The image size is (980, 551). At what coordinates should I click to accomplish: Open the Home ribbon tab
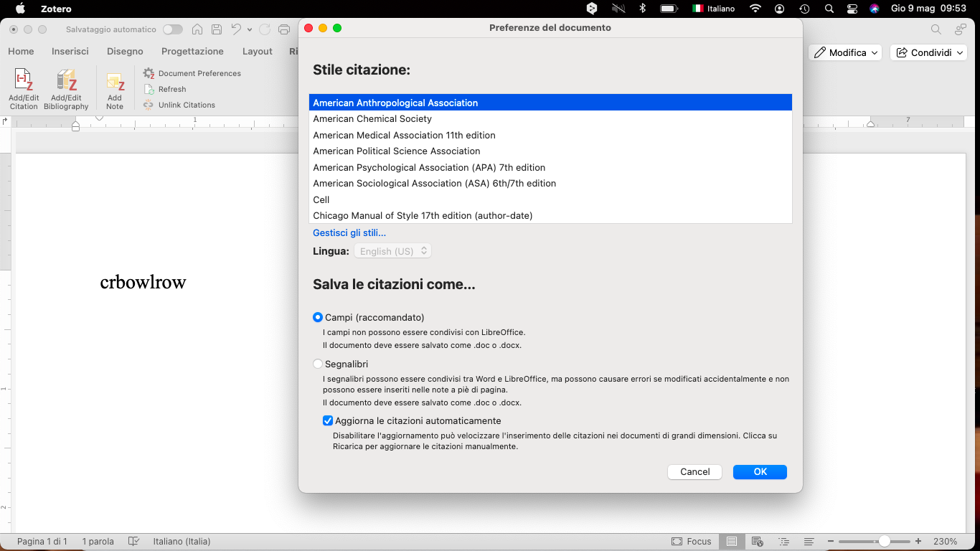pos(21,51)
